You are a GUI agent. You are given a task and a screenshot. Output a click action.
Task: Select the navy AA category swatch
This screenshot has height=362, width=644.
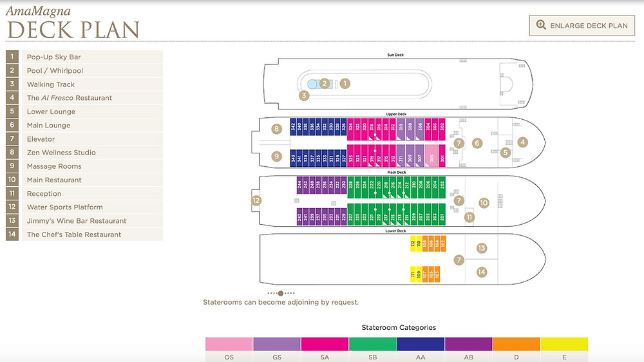[421, 345]
